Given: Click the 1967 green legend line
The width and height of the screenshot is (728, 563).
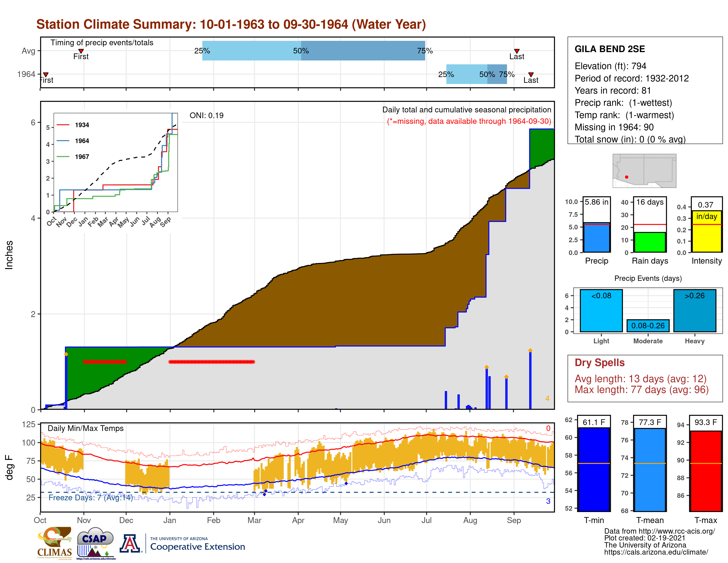Looking at the screenshot, I should pyautogui.click(x=63, y=157).
